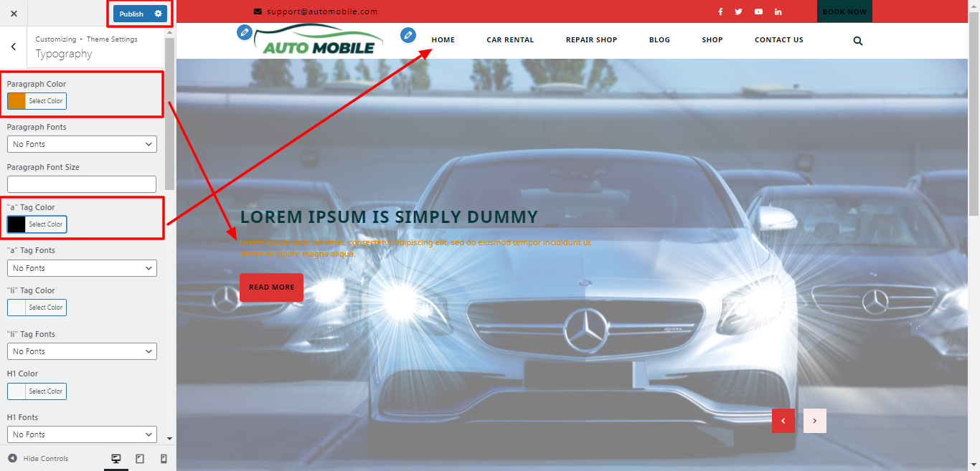Click the Publish button
This screenshot has width=980, height=471.
[131, 14]
